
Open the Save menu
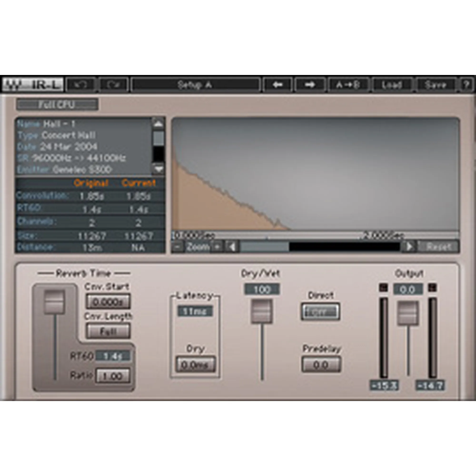tap(435, 85)
